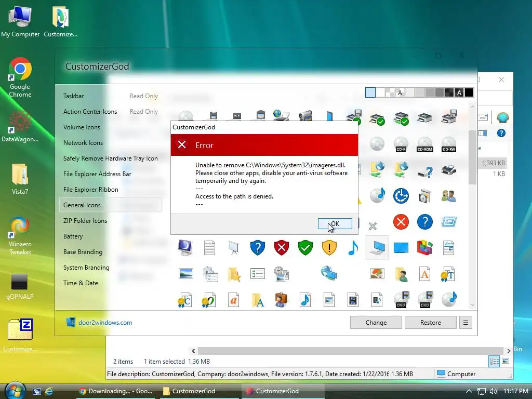This screenshot has width=532, height=399.
Task: Select the blue circle question mark icon
Action: coord(425,222)
